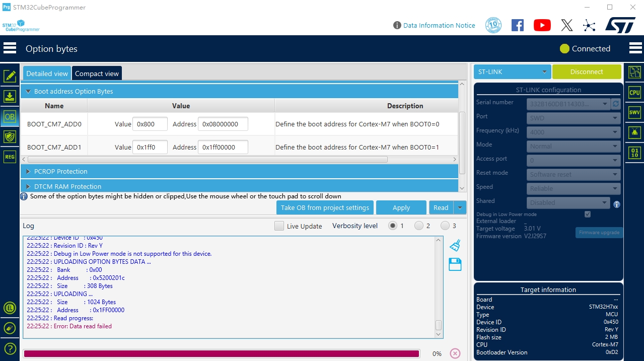Open the Port SWD dropdown

point(574,118)
